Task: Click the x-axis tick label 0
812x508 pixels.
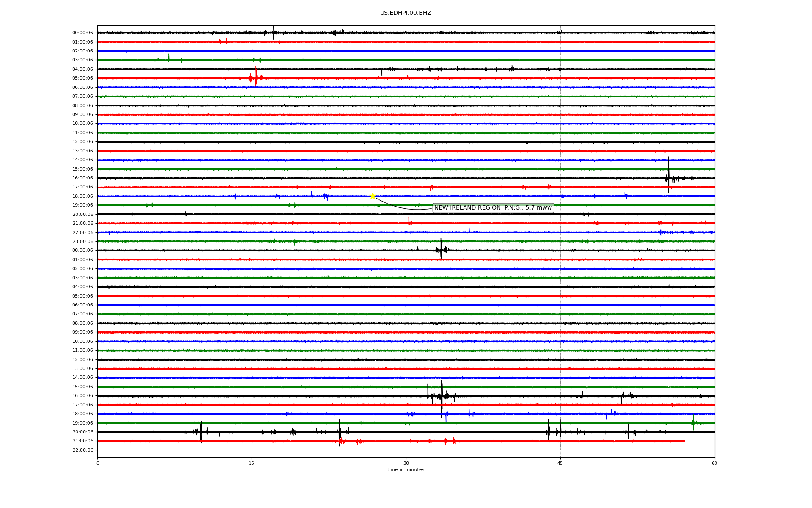Action: click(98, 463)
